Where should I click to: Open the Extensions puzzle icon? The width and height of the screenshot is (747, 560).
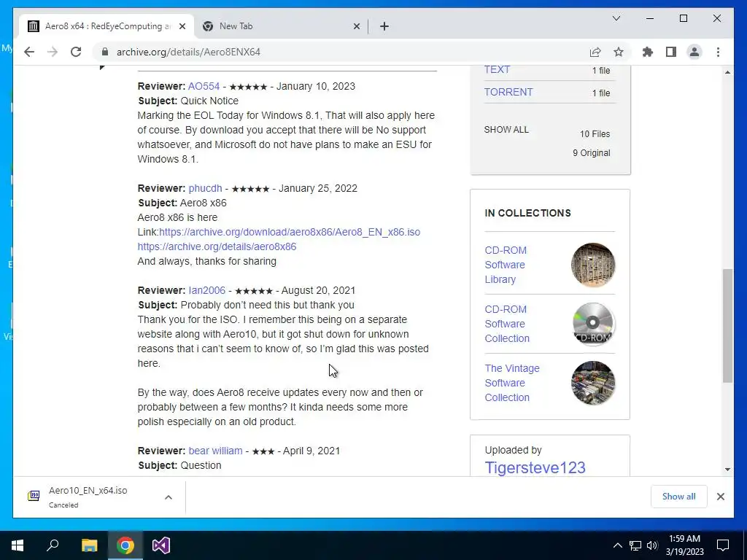click(x=648, y=52)
